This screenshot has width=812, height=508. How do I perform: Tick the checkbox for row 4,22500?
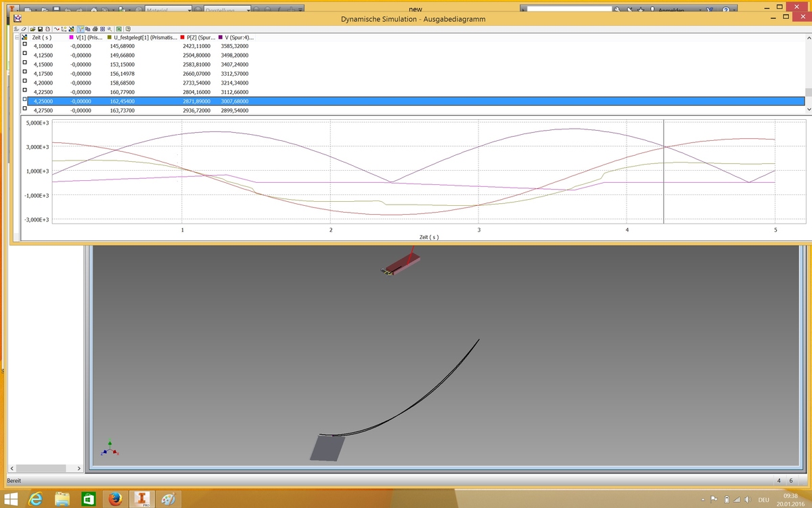click(x=24, y=90)
